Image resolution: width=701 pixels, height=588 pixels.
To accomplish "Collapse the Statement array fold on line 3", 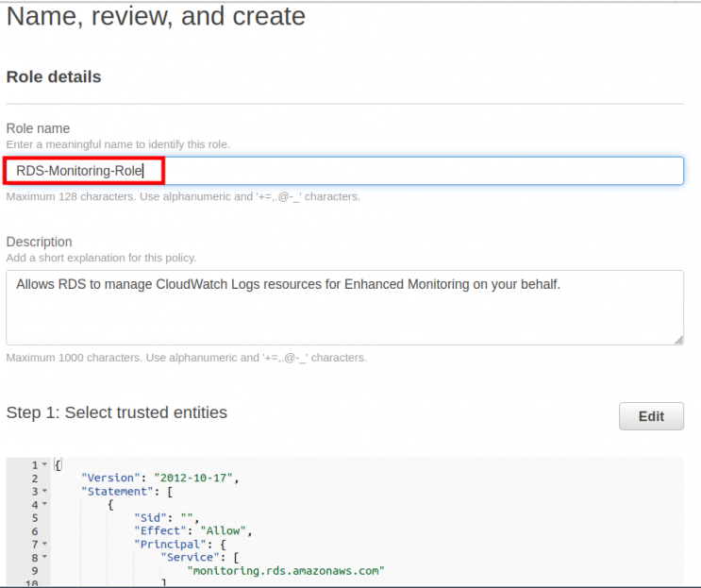I will pyautogui.click(x=44, y=492).
